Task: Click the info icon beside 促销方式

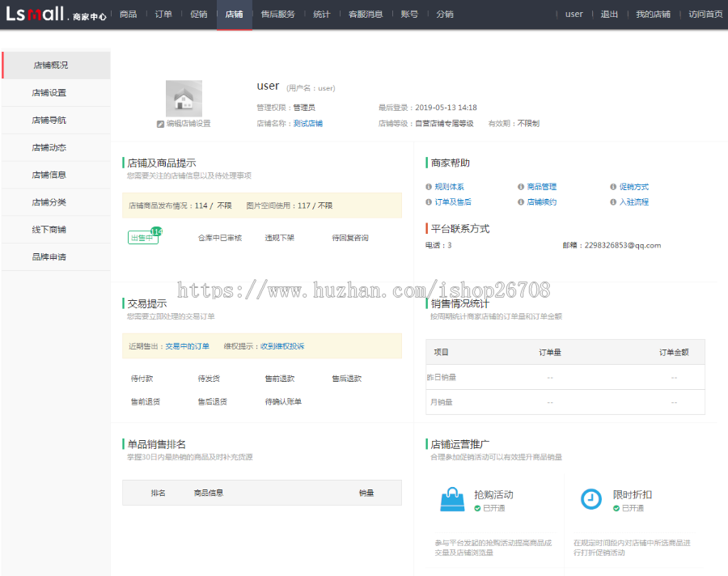Action: point(613,187)
